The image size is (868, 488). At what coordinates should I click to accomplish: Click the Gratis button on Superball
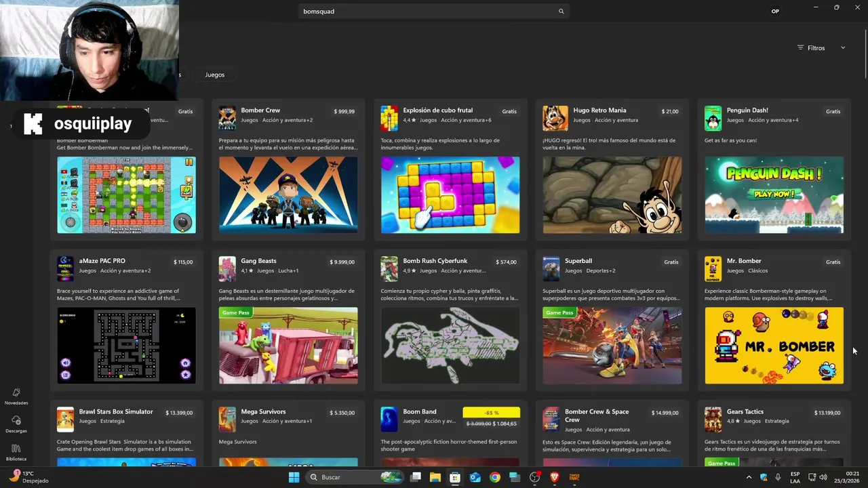pyautogui.click(x=671, y=262)
